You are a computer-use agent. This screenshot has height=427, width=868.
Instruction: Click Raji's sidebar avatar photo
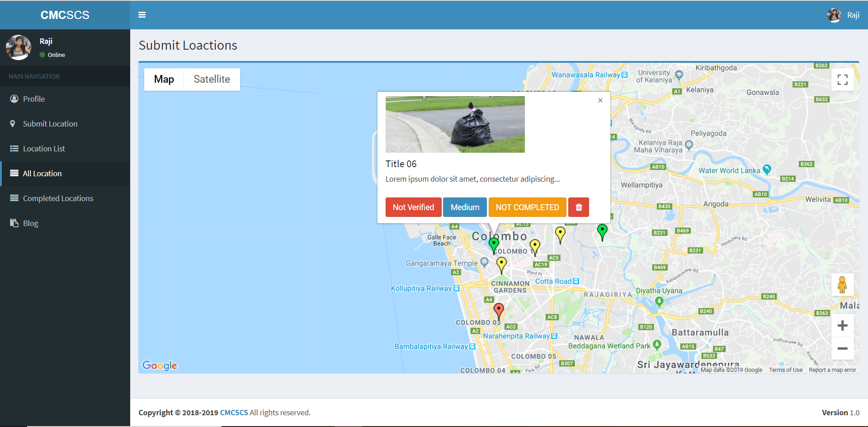[x=19, y=47]
